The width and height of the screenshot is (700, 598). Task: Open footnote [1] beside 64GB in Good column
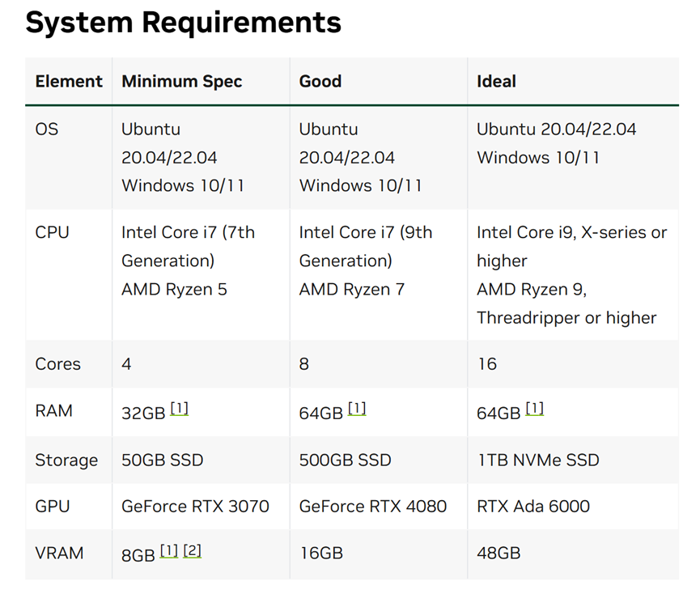pos(356,407)
